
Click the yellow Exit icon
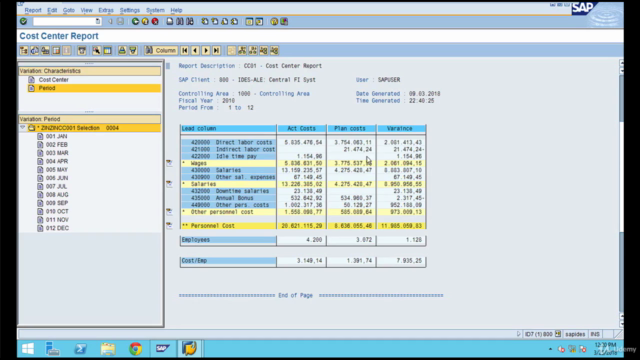coord(145,21)
